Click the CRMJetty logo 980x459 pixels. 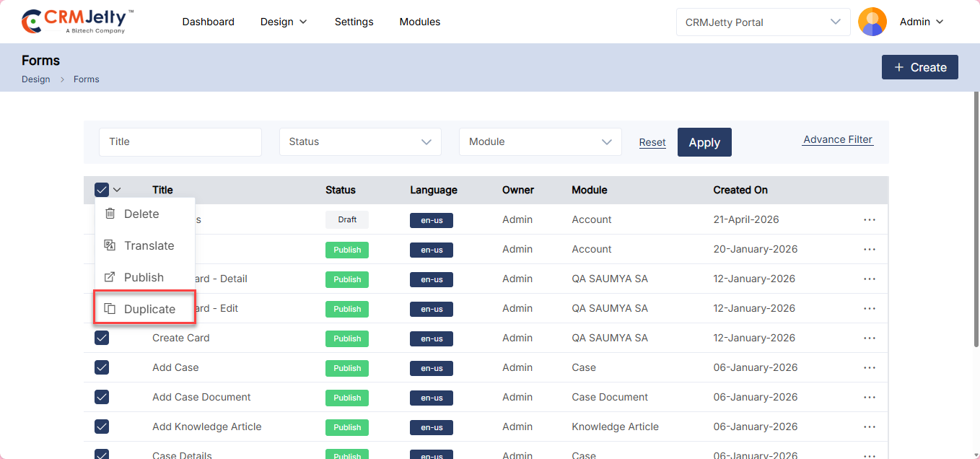pyautogui.click(x=78, y=22)
